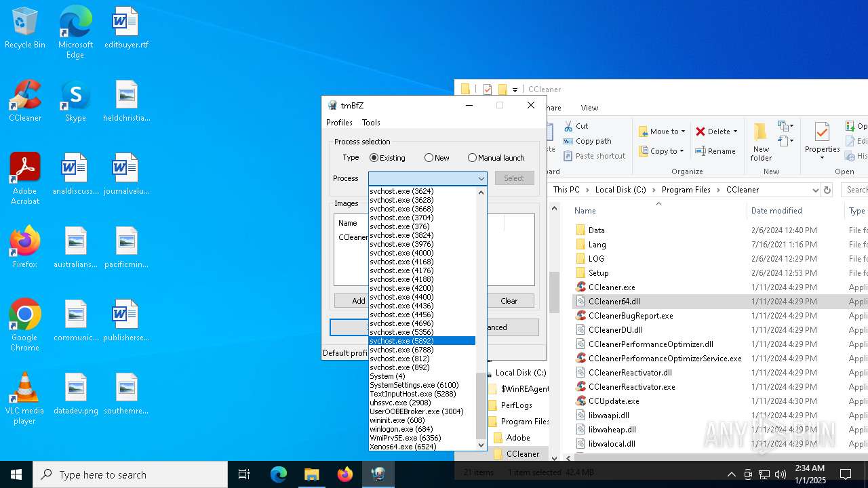Switch to the View tab in Explorer

click(589, 108)
